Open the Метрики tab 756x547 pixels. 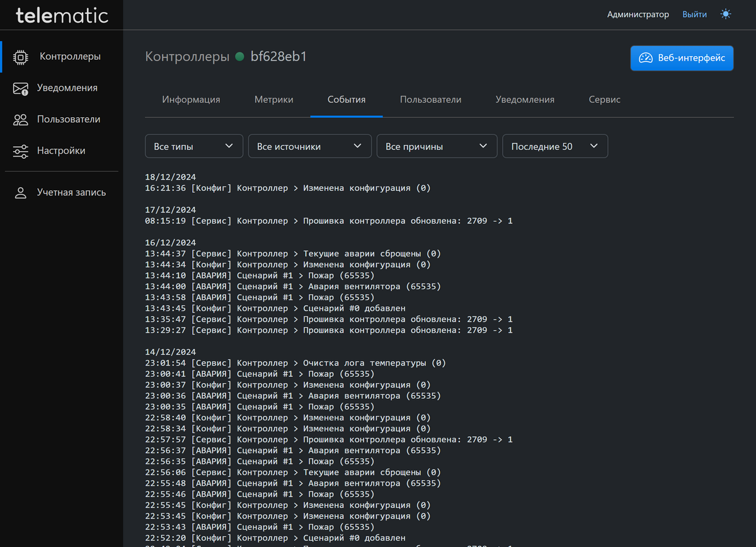pos(273,100)
